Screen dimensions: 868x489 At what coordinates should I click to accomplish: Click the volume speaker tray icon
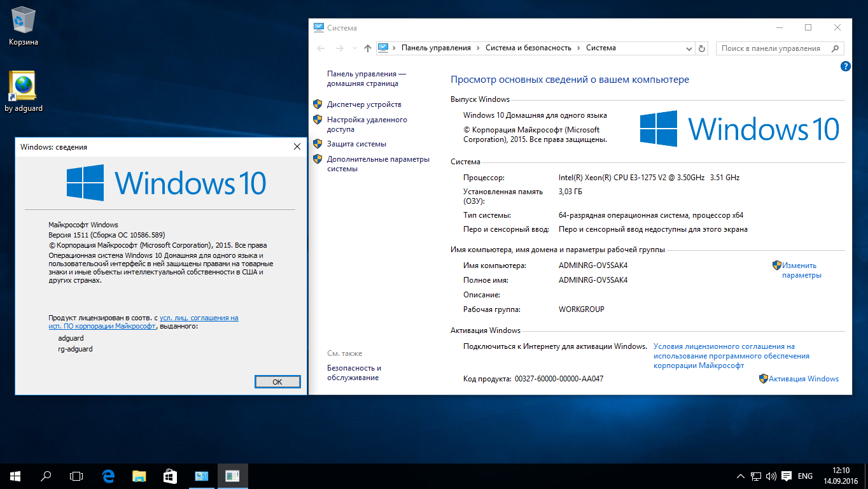771,476
